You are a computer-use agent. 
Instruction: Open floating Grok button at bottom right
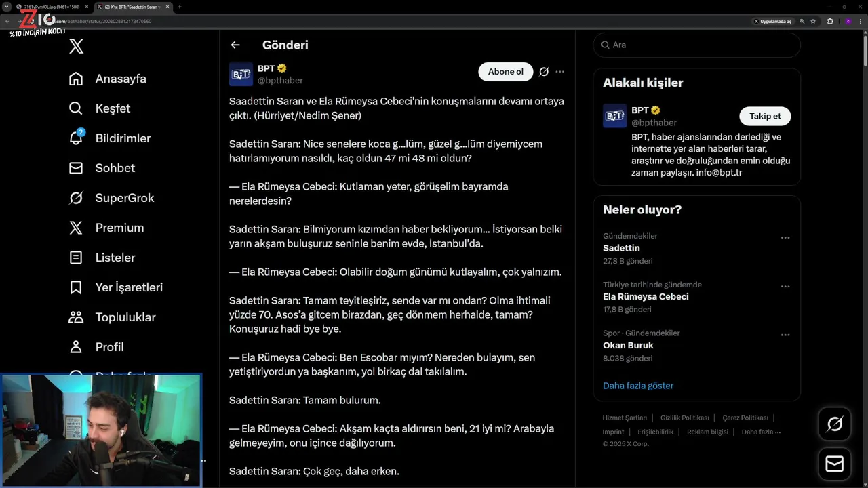click(835, 424)
